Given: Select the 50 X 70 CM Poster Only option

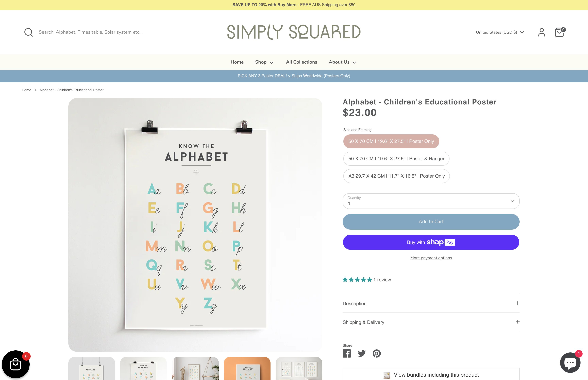Looking at the screenshot, I should [x=391, y=141].
